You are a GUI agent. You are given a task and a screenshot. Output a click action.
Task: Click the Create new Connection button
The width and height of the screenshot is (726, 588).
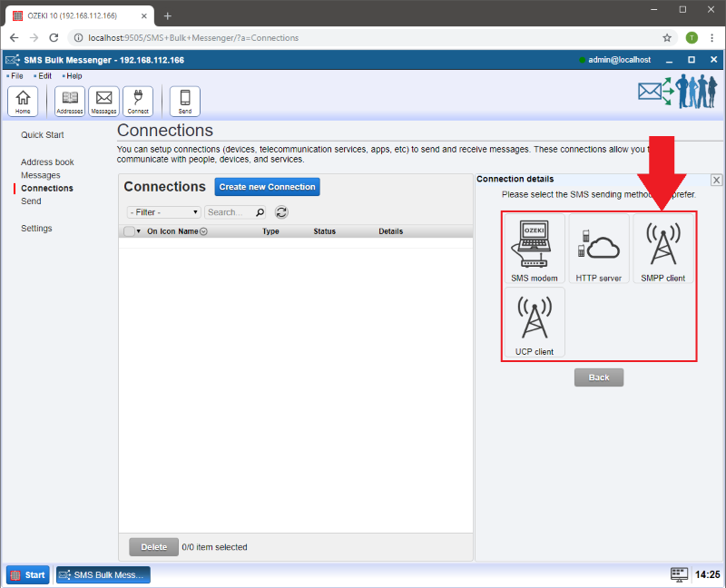267,187
